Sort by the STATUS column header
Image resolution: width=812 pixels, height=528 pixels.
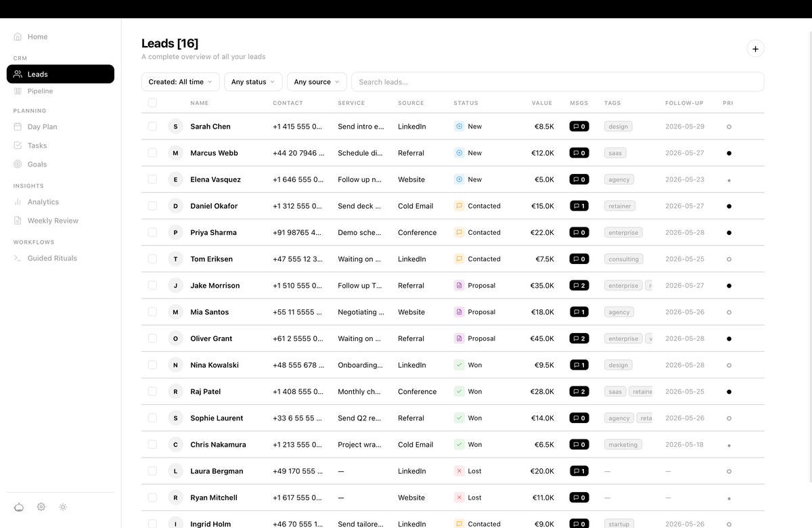pos(466,103)
